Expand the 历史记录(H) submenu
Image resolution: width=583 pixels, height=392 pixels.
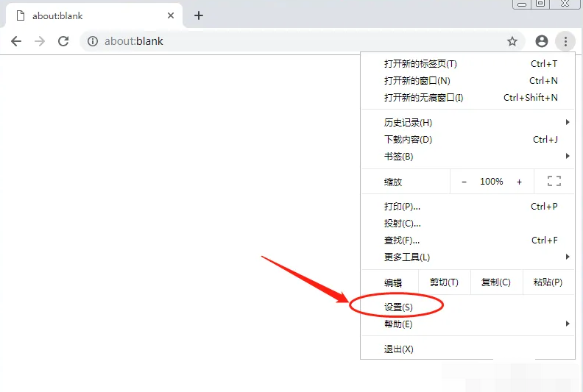(467, 123)
